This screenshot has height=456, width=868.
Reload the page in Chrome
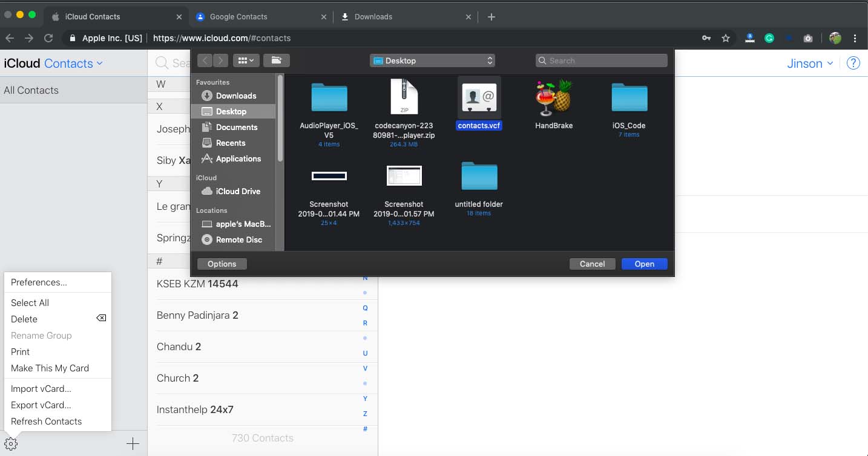[48, 38]
